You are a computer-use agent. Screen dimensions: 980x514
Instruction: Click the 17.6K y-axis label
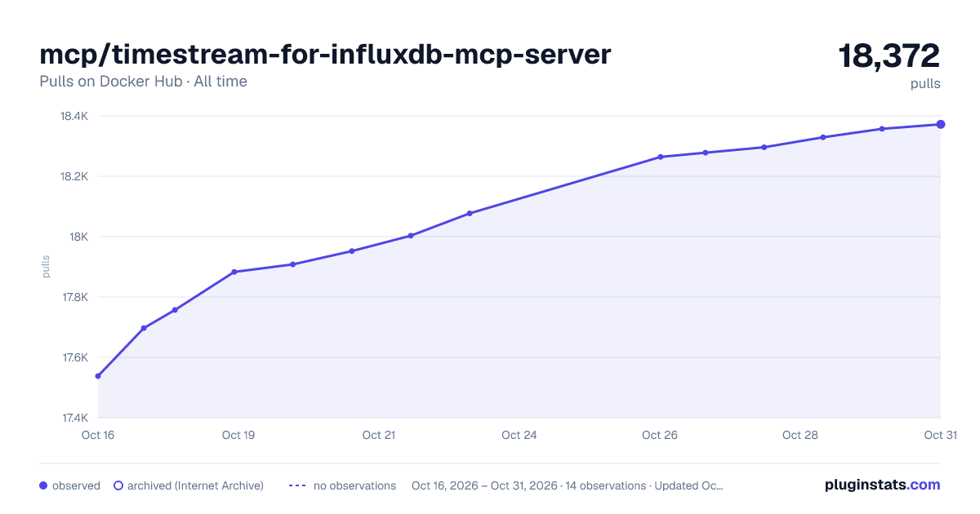click(74, 357)
